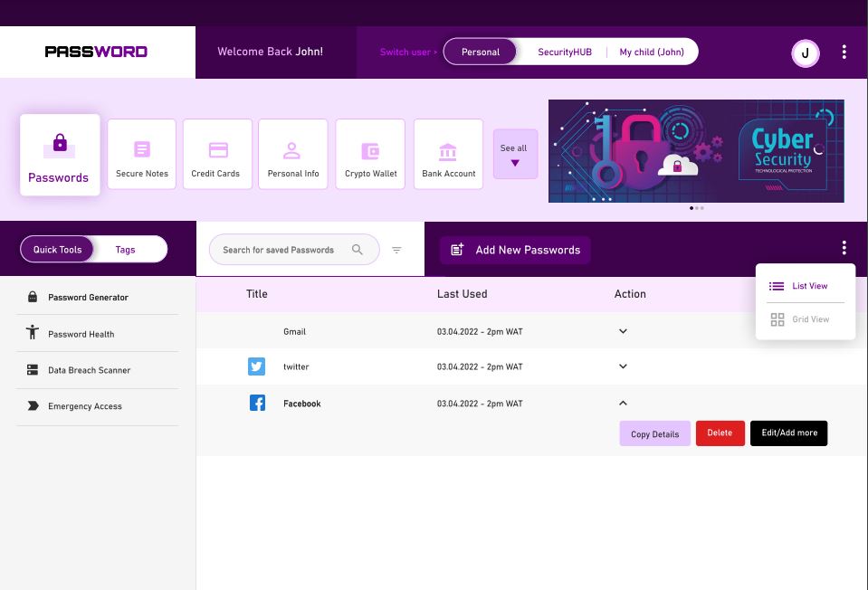Run the Data Breach Scanner
The image size is (868, 590).
pos(91,369)
